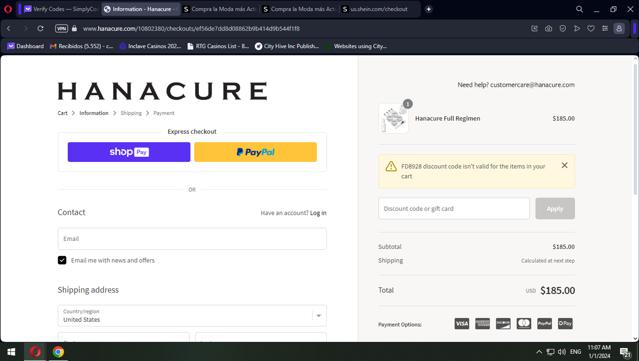Click the site lock icon
Screen dimensions: 639x361
74,29
